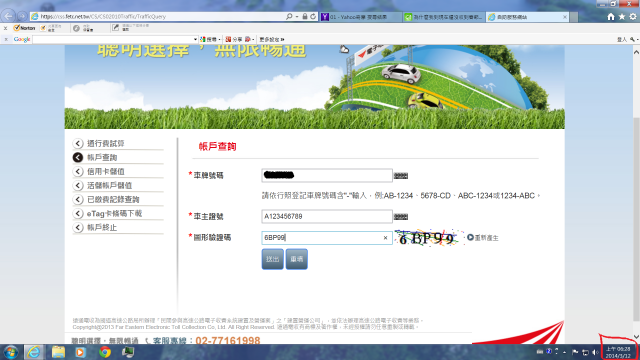Viewport: 640px width, 360px height.
Task: Open Windows Media Player on the taskbar
Action: pyautogui.click(x=80, y=352)
